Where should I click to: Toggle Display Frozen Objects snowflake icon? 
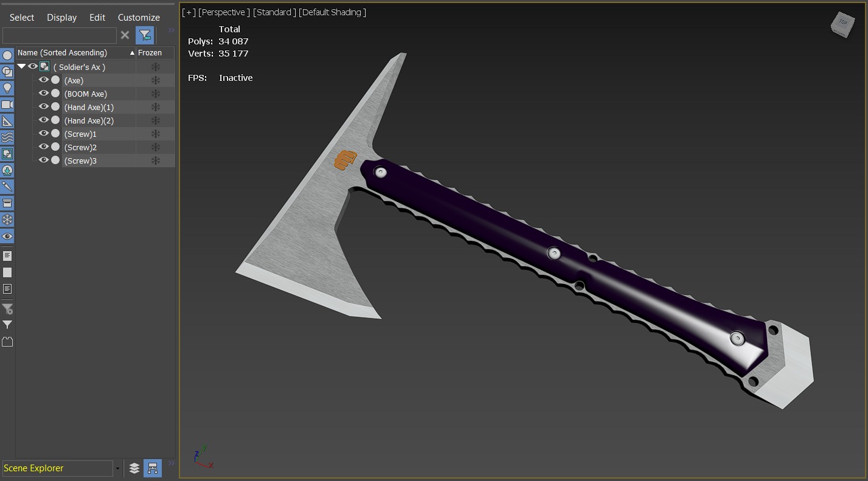(x=7, y=220)
